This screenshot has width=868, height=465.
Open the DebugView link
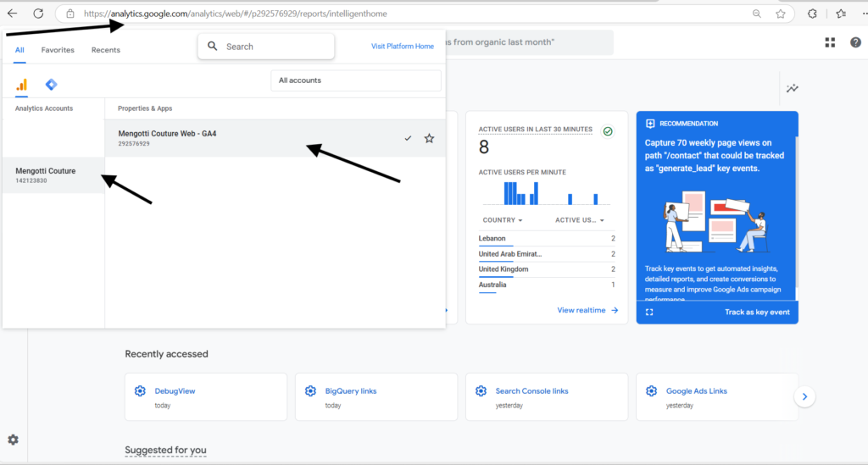coord(175,391)
